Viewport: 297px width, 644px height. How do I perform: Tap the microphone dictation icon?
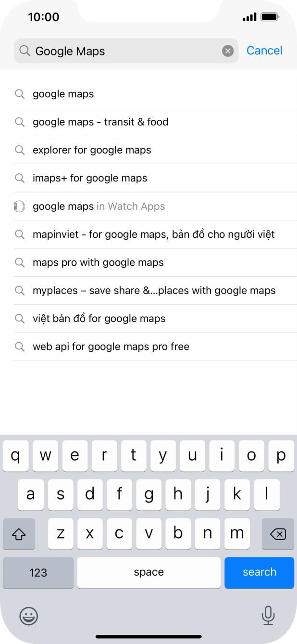click(268, 616)
